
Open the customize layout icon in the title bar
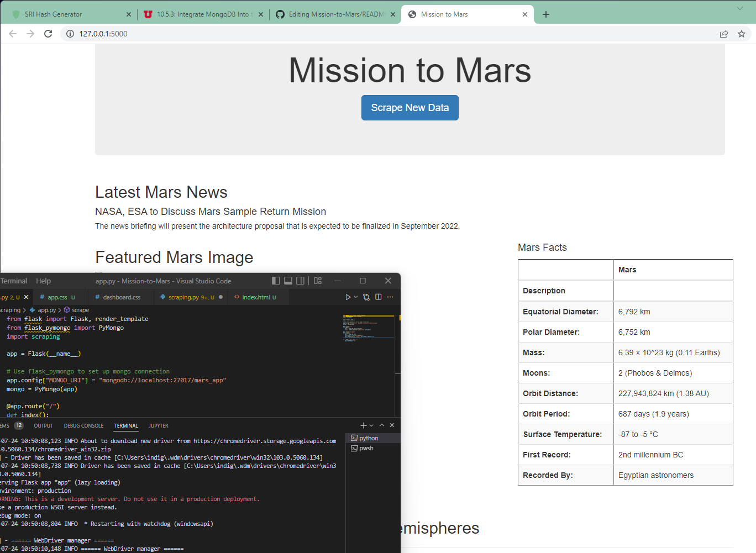(317, 281)
